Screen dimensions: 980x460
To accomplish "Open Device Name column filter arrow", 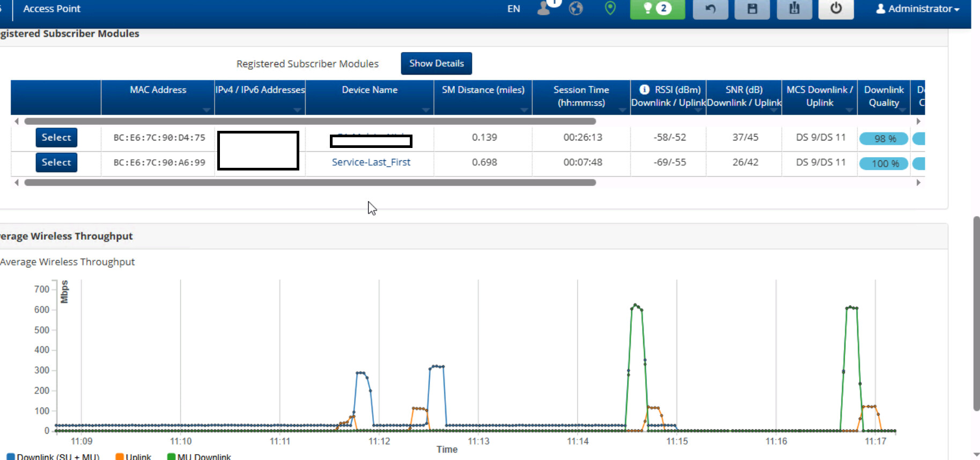I will (x=426, y=110).
